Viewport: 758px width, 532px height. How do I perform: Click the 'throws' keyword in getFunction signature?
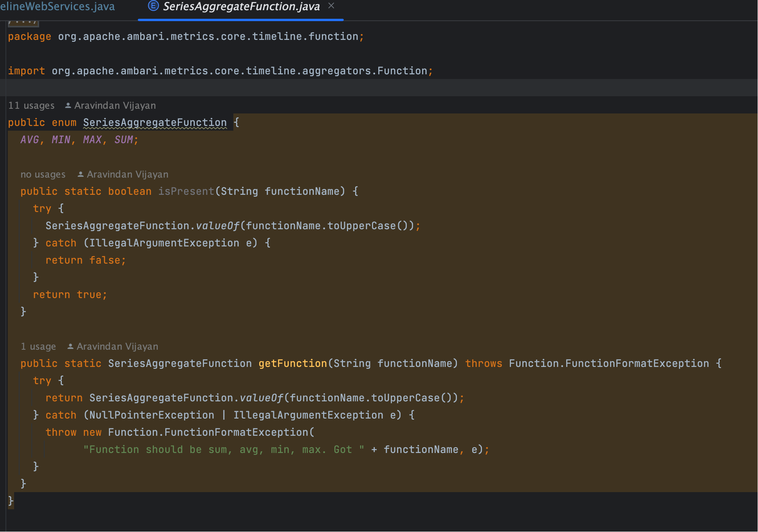coord(484,364)
